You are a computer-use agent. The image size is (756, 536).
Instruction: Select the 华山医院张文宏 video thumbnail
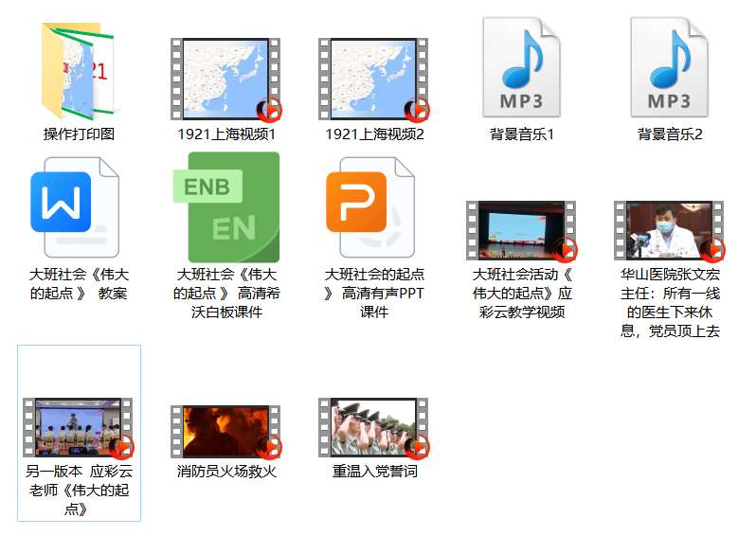click(669, 230)
